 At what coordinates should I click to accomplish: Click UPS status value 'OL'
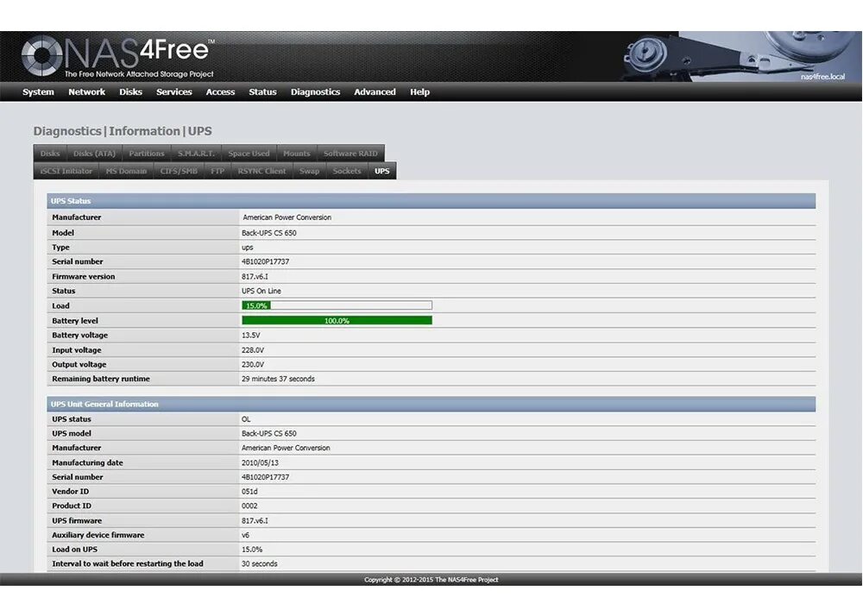(245, 419)
